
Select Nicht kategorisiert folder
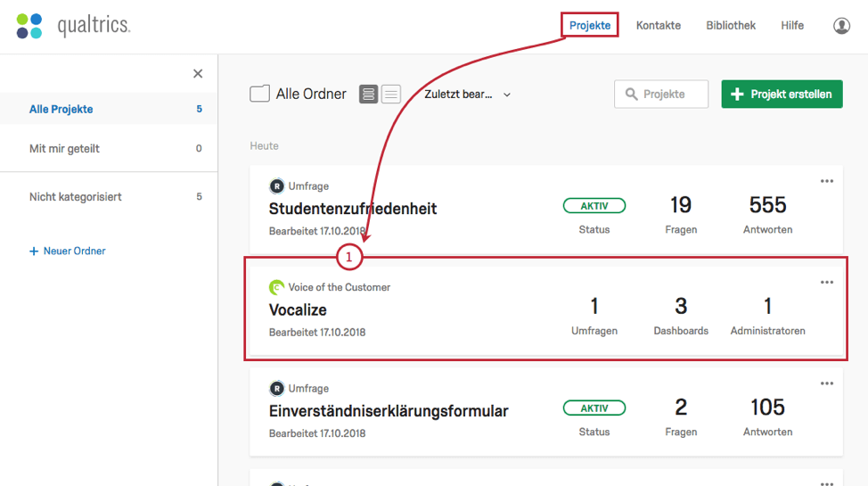pos(109,197)
